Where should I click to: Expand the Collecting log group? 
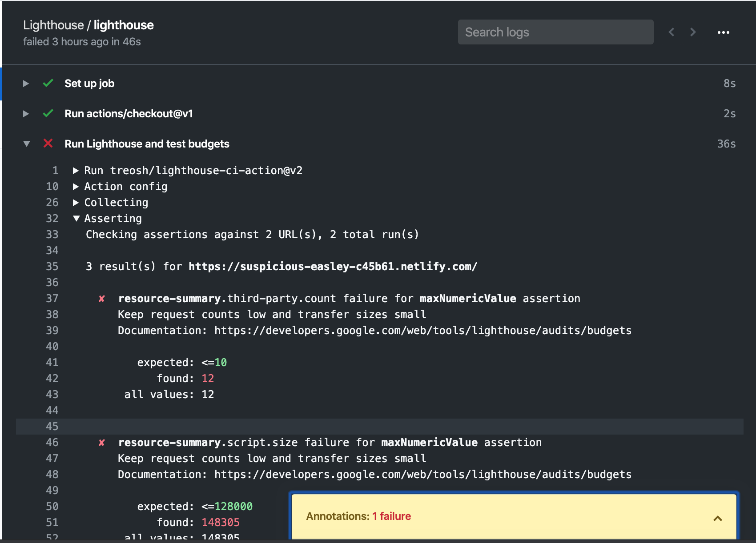pos(76,203)
